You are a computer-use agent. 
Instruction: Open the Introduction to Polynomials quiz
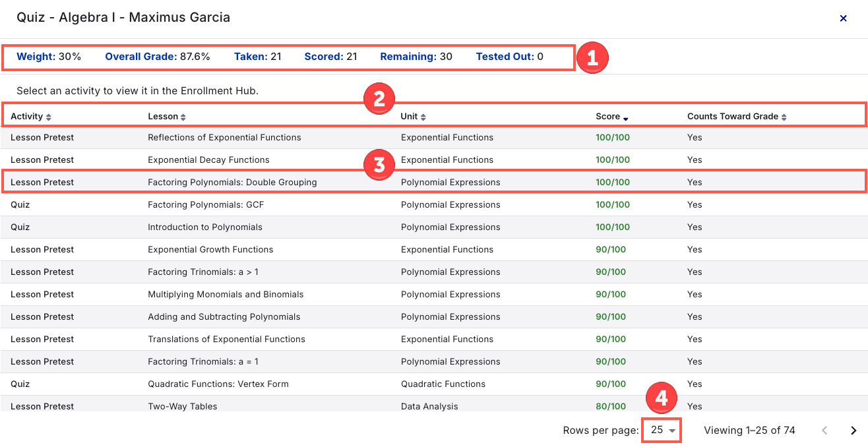tap(434, 227)
